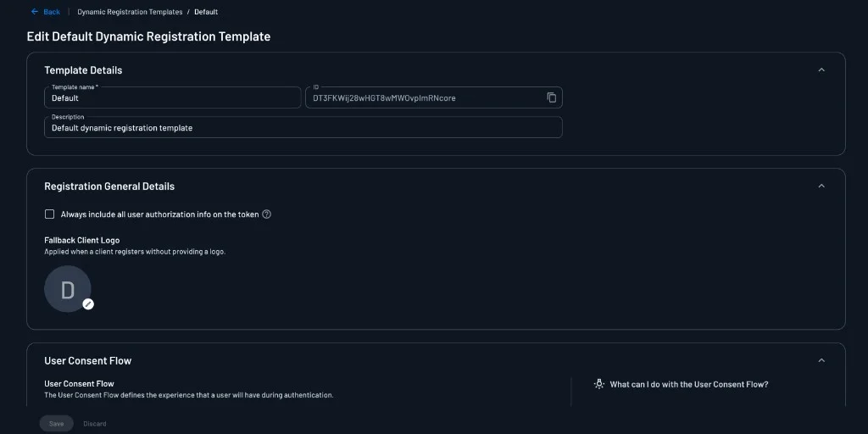Go back using the Back arrow link

point(46,12)
